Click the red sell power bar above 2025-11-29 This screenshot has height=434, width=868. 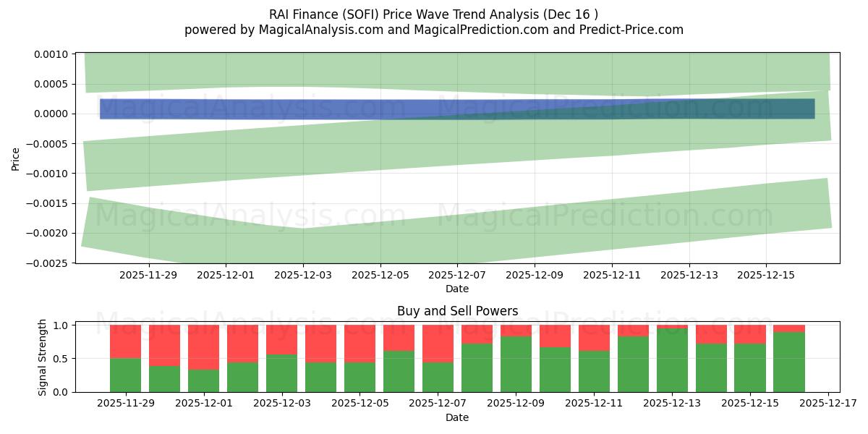124,340
